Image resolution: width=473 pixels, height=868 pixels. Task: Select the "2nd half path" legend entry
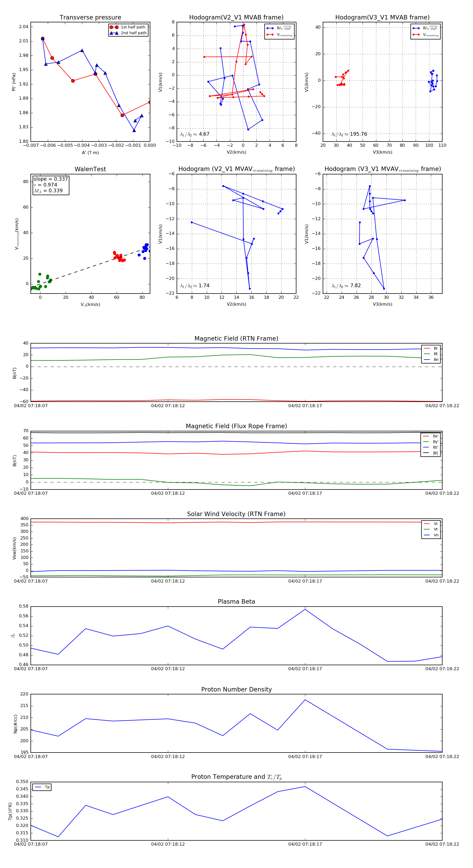point(128,33)
